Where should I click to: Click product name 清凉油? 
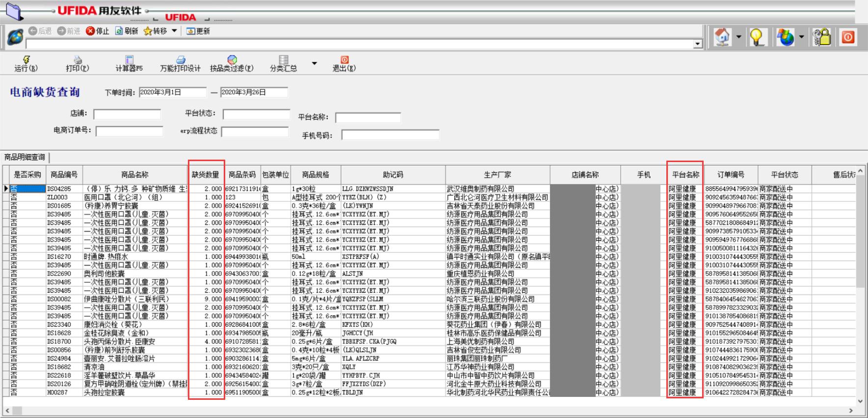click(x=95, y=367)
